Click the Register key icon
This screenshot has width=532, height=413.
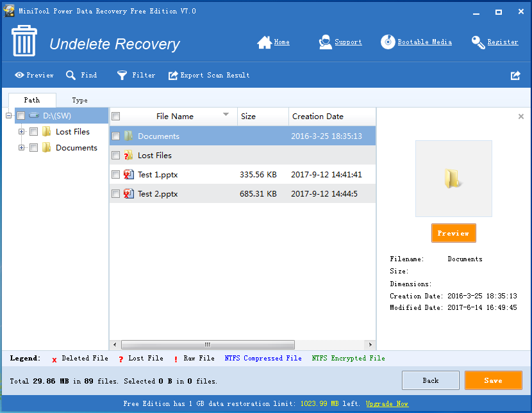478,42
